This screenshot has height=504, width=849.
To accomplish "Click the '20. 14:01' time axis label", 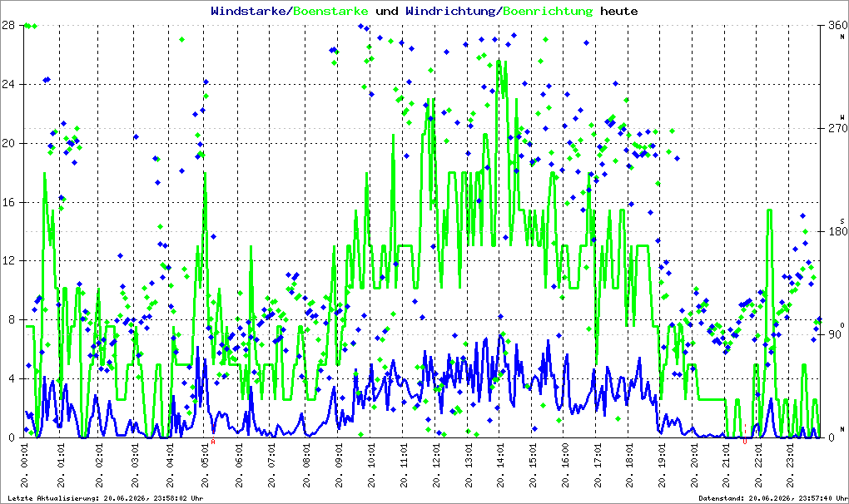I will 501,466.
